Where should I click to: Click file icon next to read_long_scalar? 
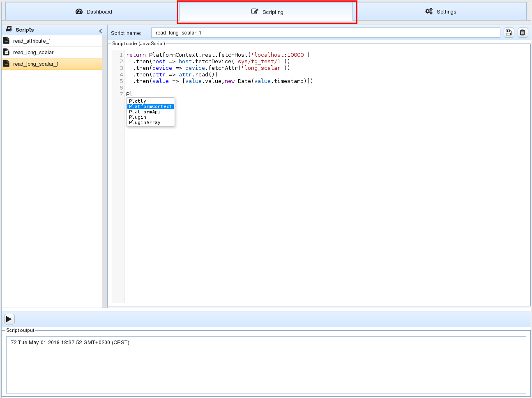6,52
